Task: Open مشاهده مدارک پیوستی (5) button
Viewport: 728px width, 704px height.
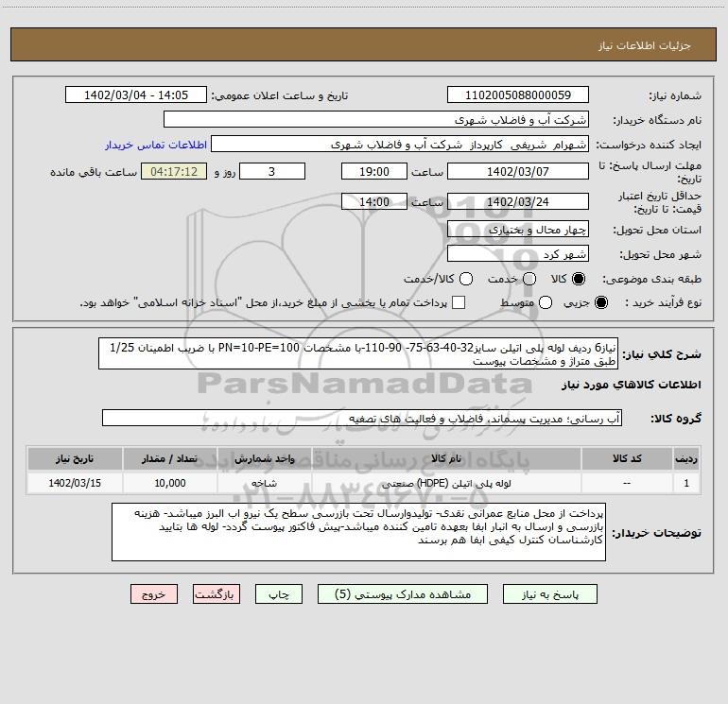Action: [x=403, y=594]
